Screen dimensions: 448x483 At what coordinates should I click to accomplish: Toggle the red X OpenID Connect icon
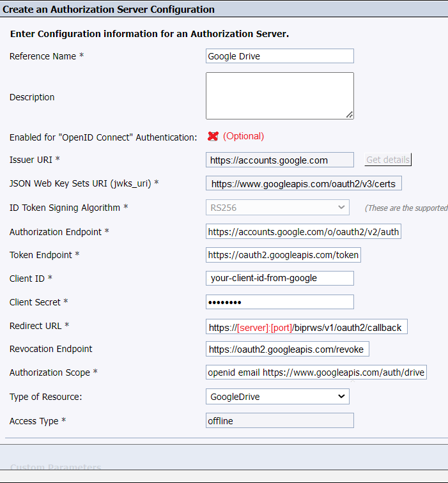(x=213, y=136)
